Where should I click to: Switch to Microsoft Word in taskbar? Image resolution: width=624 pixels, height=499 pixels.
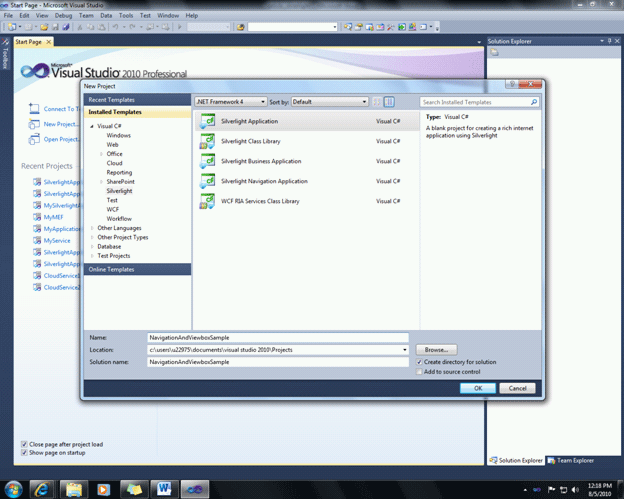pos(164,489)
